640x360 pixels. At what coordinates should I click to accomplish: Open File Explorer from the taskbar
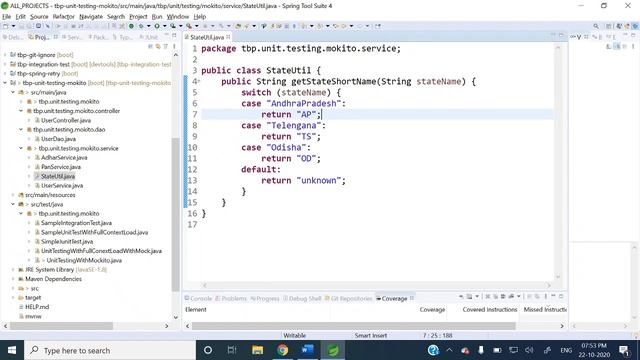tap(257, 350)
